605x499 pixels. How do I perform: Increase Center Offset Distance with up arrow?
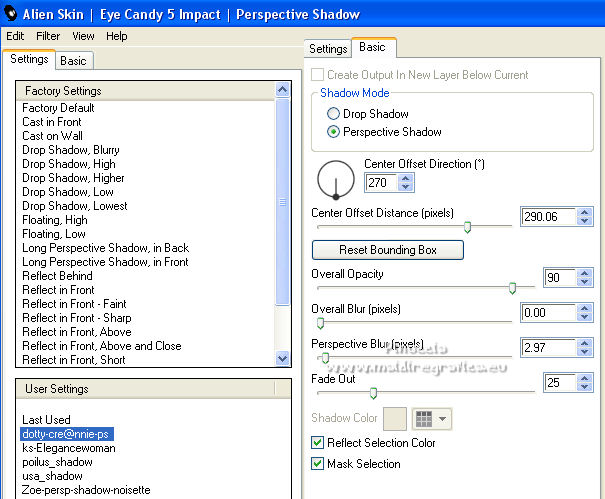pos(585,212)
